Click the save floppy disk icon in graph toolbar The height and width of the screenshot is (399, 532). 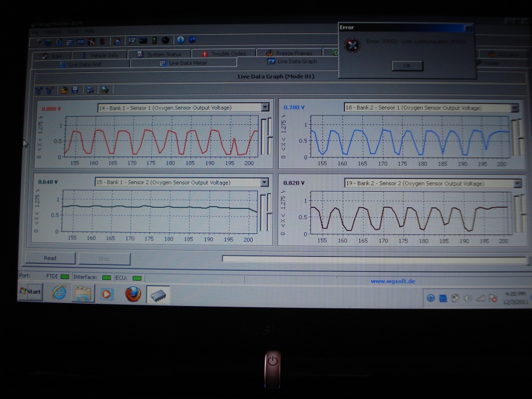tap(75, 90)
